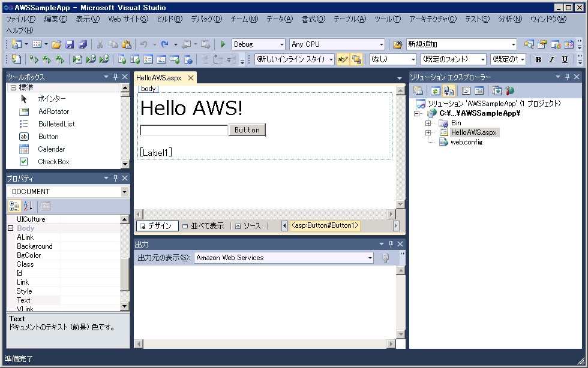This screenshot has width=588, height=368.
Task: Open the (既定のフォント) font dropdown
Action: (x=453, y=59)
